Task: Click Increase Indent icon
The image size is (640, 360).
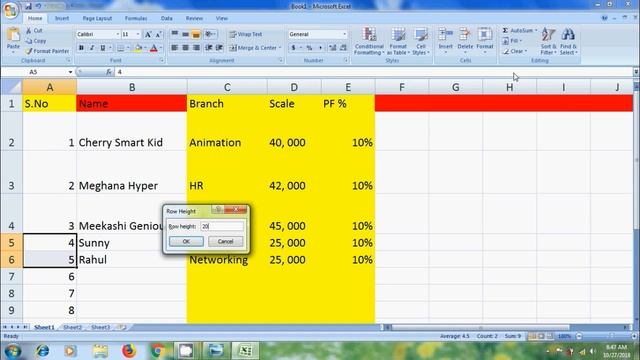Action: pos(220,48)
